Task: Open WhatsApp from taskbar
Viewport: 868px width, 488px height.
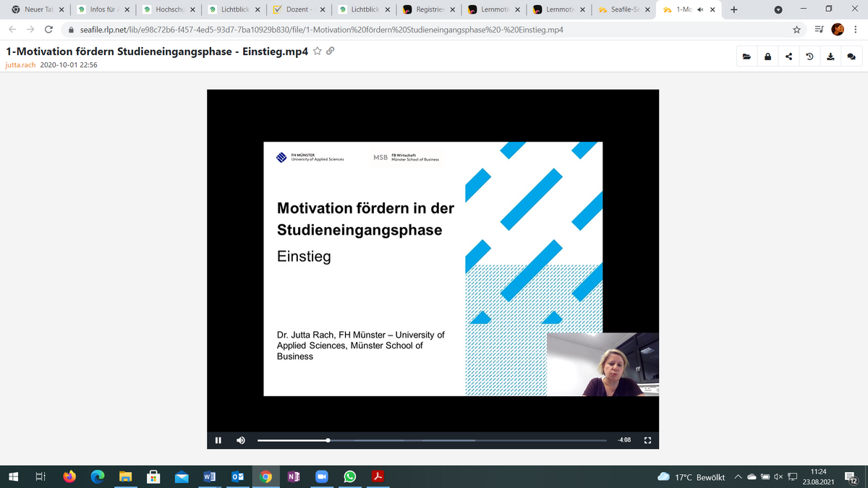Action: (x=350, y=477)
